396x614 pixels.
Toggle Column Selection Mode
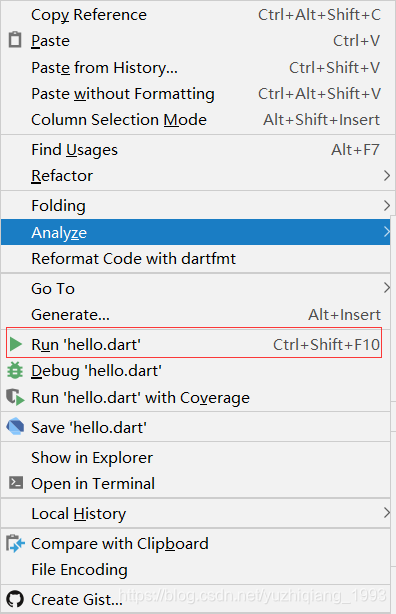click(198, 120)
